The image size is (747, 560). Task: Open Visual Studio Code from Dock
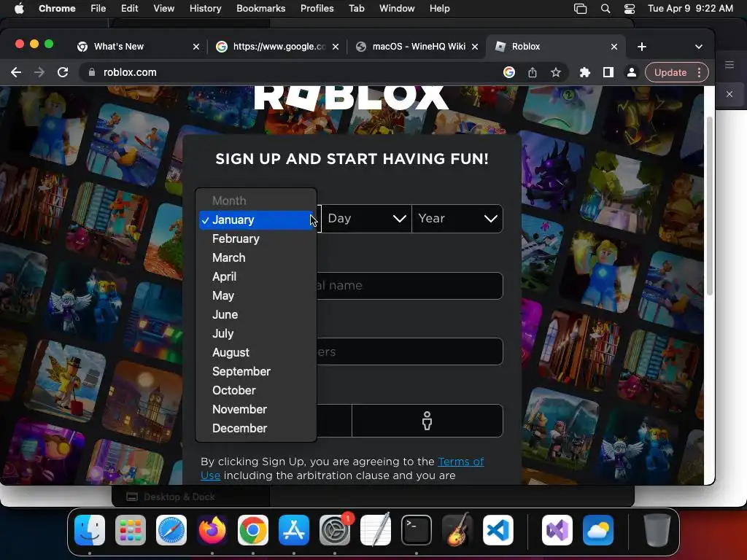[x=498, y=531]
